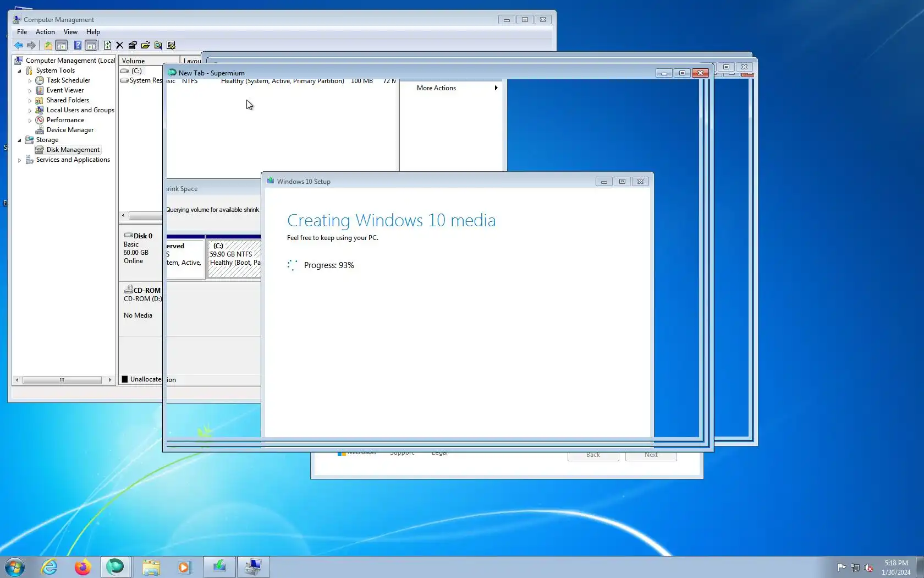Open the View menu
The image size is (924, 578).
pyautogui.click(x=70, y=32)
